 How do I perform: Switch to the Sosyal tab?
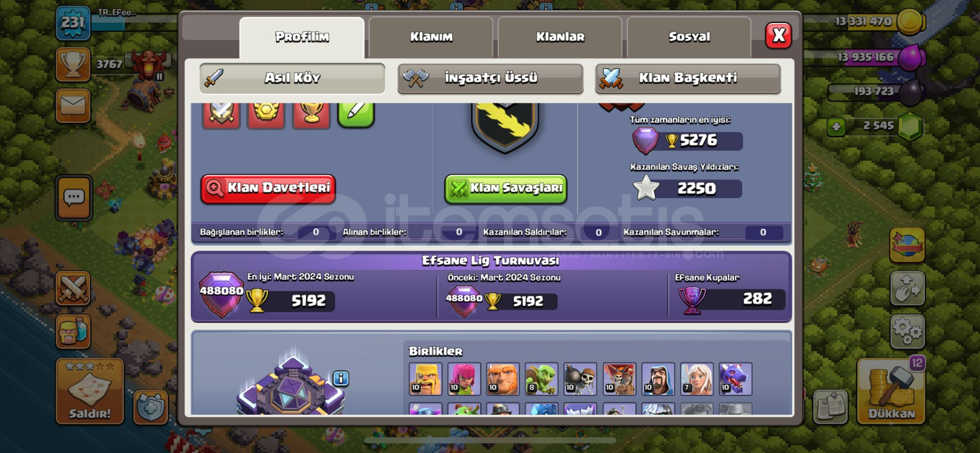689,37
